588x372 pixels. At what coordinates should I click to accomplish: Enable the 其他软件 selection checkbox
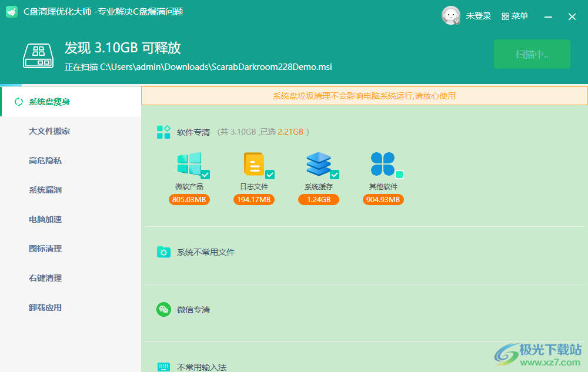[x=399, y=174]
